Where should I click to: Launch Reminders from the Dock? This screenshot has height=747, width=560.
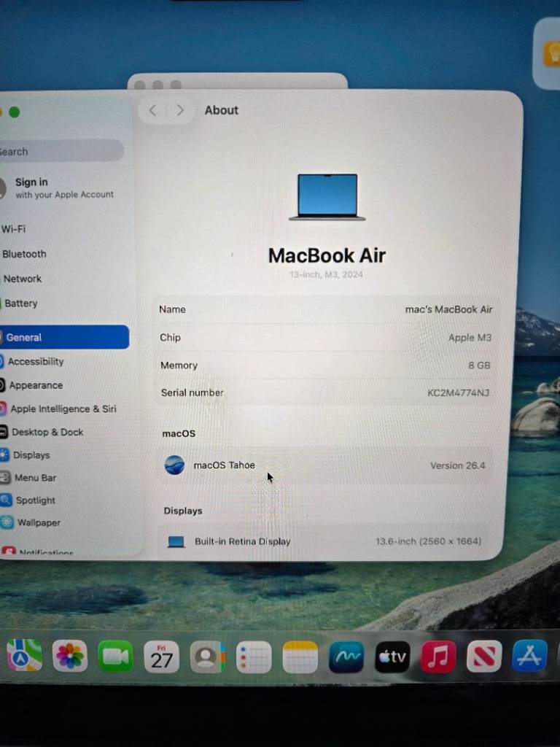254,657
